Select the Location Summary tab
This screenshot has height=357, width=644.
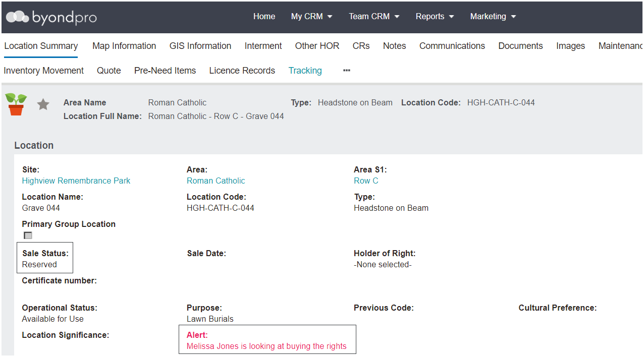pos(41,46)
